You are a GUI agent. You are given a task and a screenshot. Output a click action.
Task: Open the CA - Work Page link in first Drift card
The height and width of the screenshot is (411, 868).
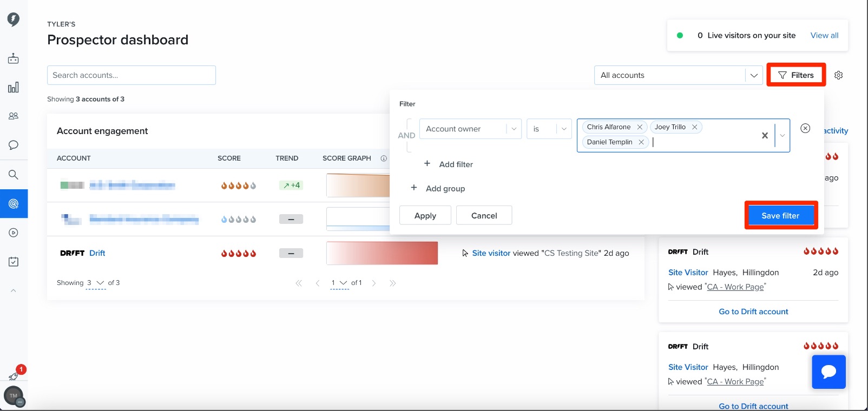pos(735,287)
